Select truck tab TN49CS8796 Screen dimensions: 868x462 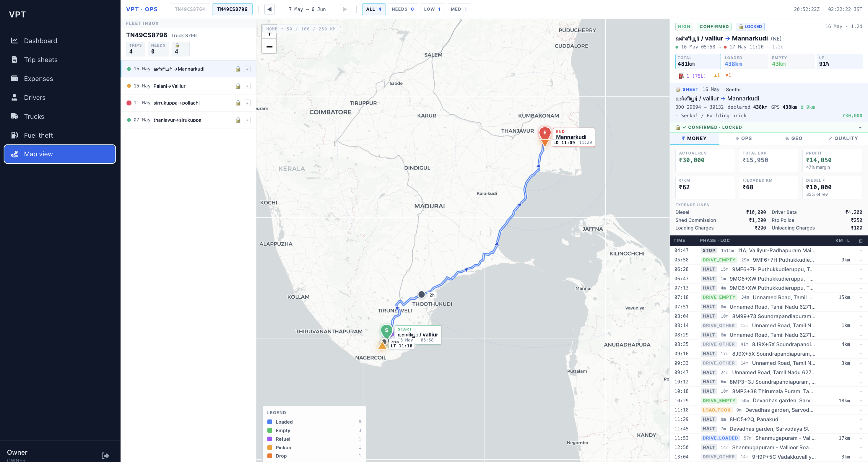(232, 9)
